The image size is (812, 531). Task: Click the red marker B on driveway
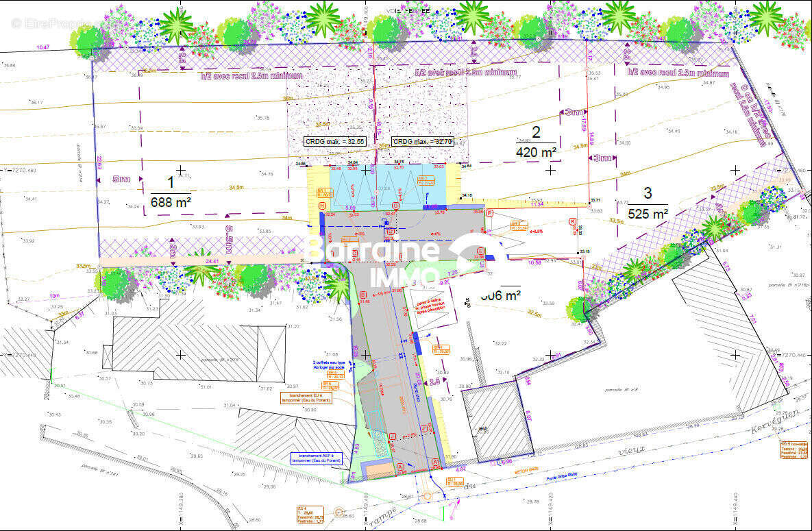[x=362, y=295]
